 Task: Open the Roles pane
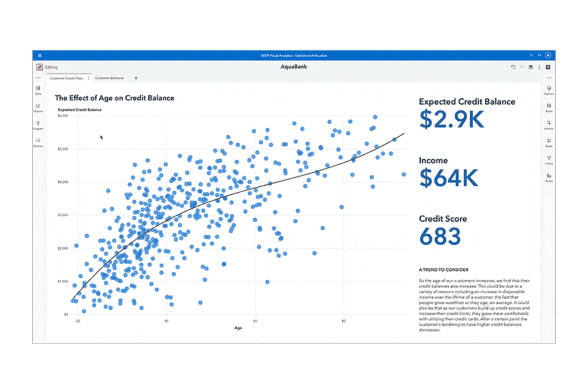point(549,108)
